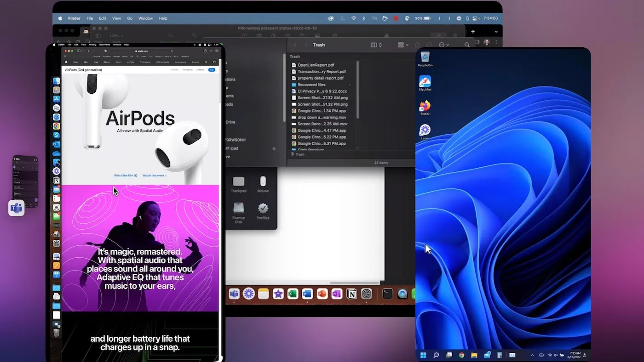Open Trackpad settings in System Preferences
644x362 pixels.
pos(238,183)
